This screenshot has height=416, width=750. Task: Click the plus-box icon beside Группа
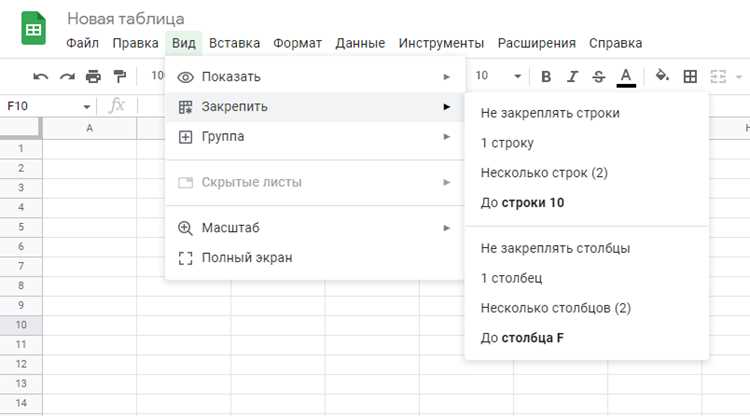tap(185, 137)
